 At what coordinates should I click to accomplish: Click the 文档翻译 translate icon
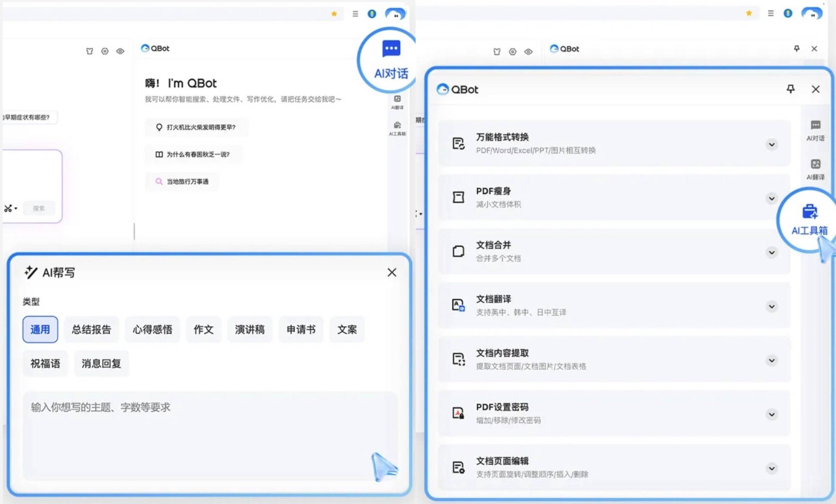459,305
